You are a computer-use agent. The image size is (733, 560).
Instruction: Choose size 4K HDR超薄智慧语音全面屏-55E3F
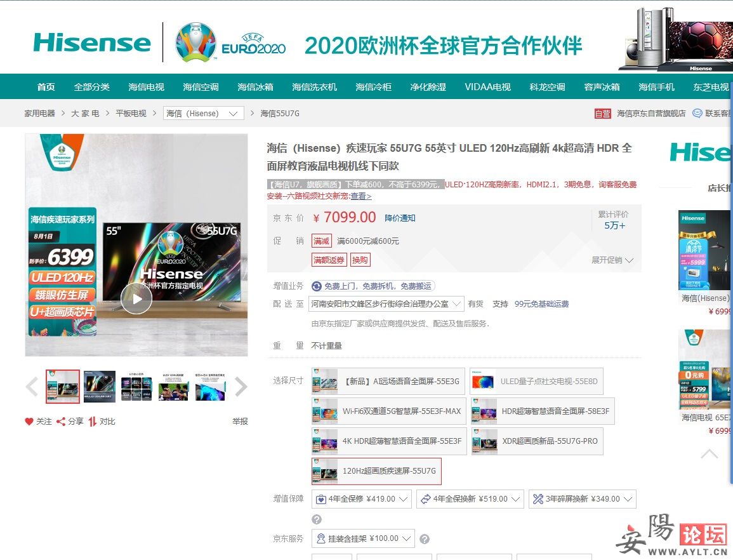[x=389, y=441]
